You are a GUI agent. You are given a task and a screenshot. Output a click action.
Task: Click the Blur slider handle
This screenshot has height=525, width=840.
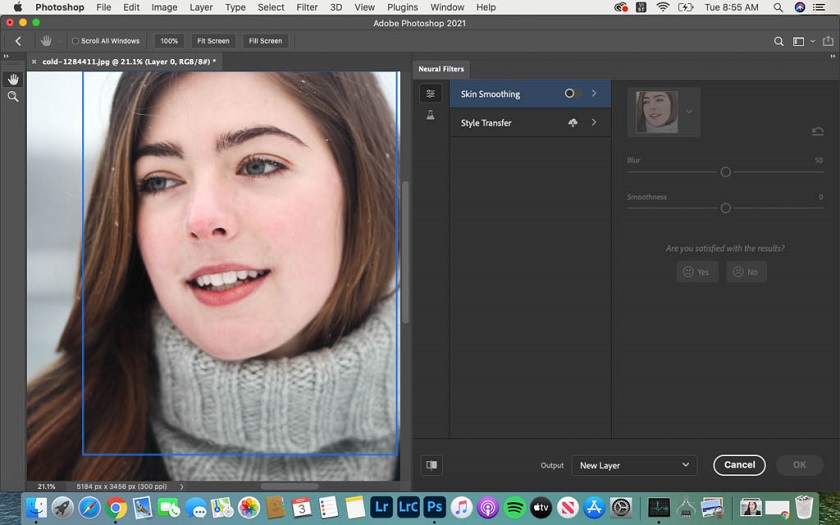click(725, 172)
